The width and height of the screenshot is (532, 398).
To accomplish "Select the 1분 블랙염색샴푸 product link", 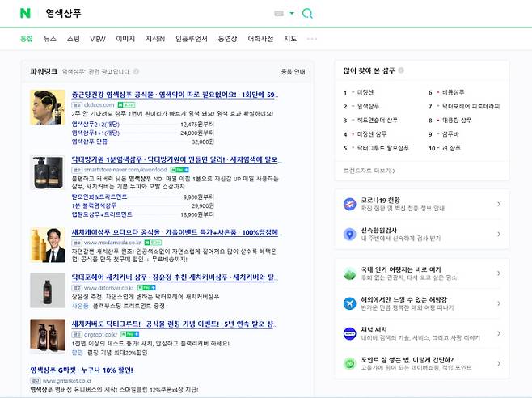I will point(94,205).
